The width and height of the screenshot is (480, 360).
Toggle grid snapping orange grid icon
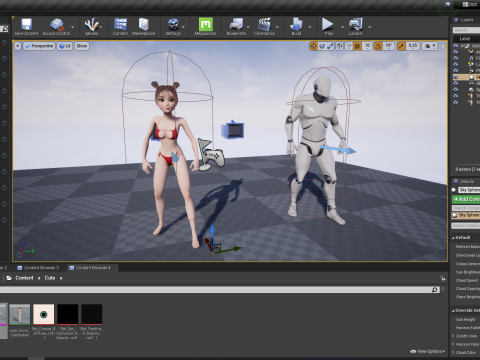357,46
